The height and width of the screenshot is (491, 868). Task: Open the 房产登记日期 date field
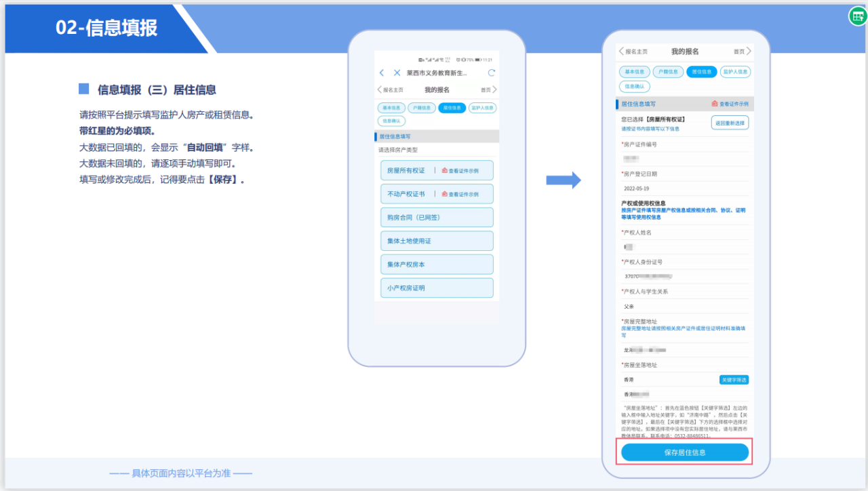point(684,189)
